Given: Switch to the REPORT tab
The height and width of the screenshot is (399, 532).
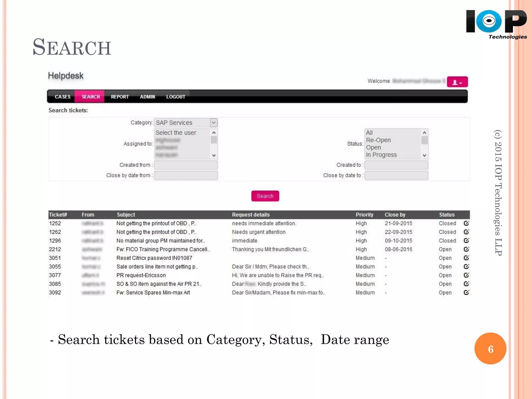Looking at the screenshot, I should point(120,97).
